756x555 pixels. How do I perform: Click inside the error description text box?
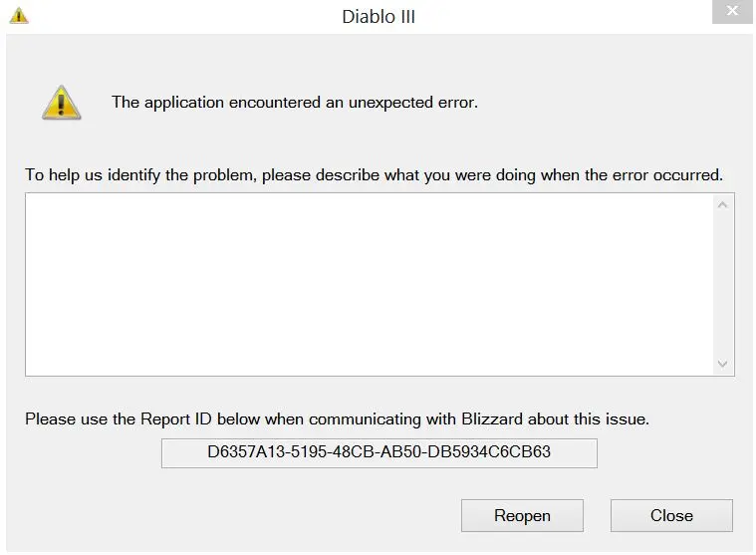click(x=369, y=284)
